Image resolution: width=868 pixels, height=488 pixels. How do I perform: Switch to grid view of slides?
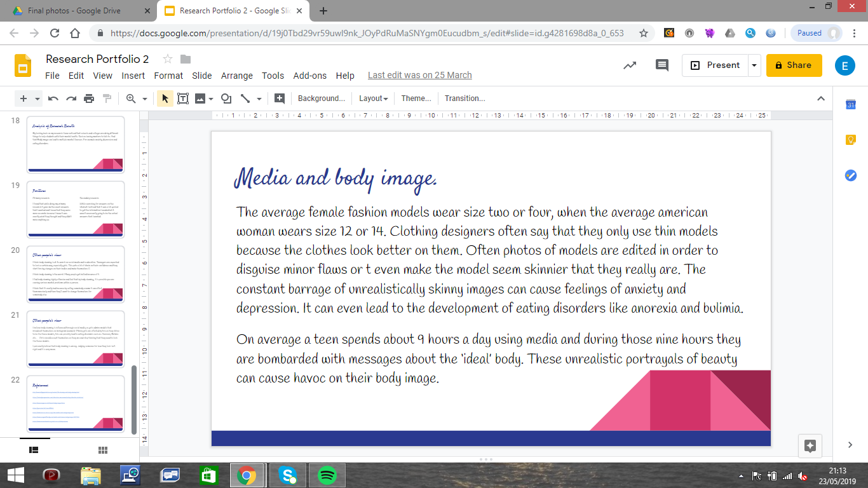click(103, 450)
